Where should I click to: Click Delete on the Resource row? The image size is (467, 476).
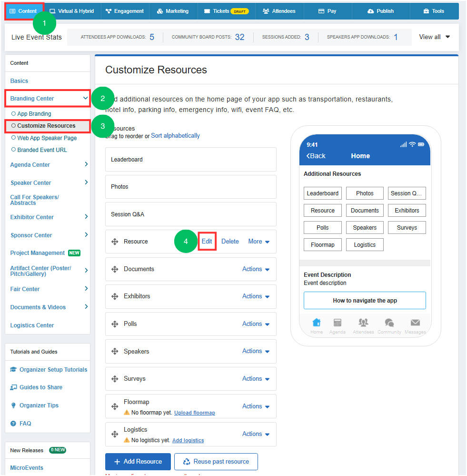tap(230, 242)
